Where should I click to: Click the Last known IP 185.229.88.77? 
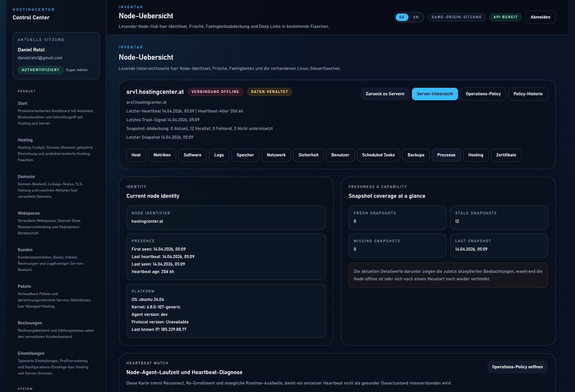click(159, 329)
